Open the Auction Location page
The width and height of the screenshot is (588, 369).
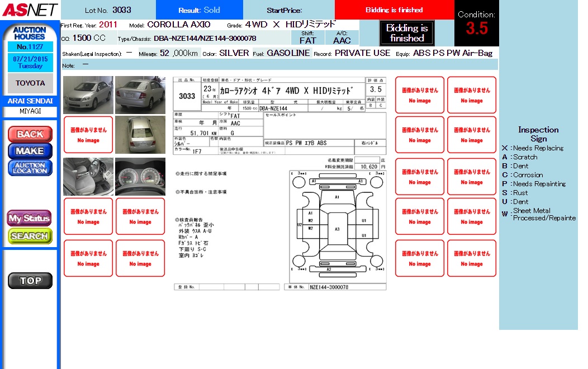30,168
